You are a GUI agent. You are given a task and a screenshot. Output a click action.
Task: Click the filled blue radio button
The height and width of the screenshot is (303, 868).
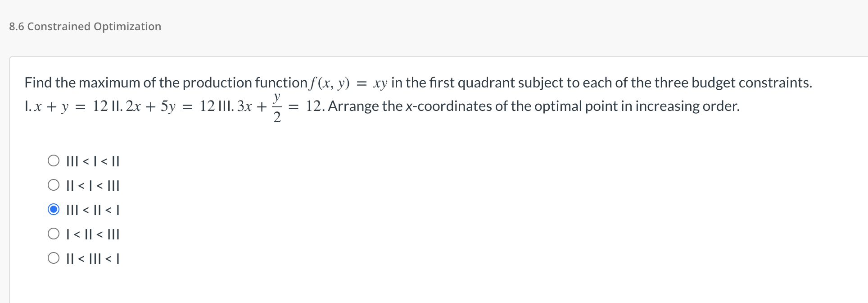tap(54, 209)
